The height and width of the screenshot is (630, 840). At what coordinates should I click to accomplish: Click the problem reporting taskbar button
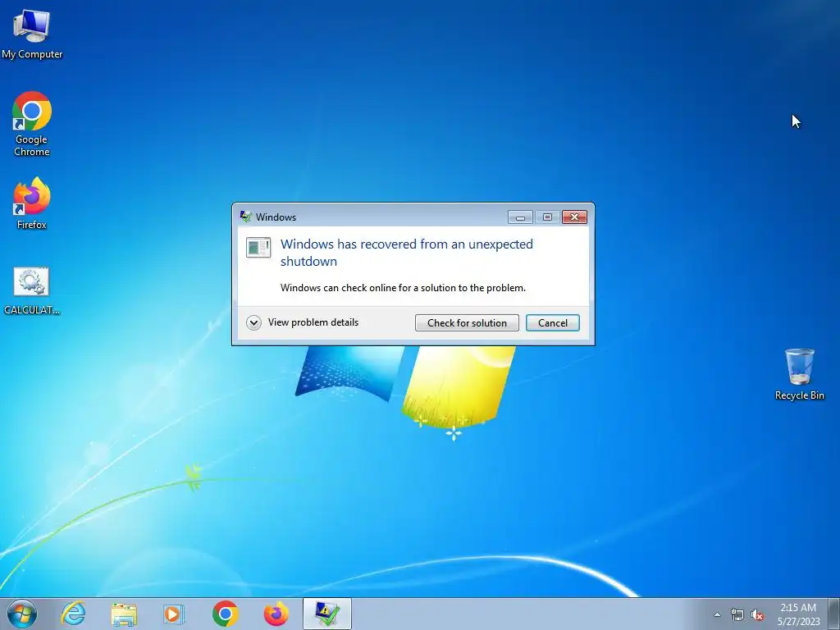click(326, 614)
